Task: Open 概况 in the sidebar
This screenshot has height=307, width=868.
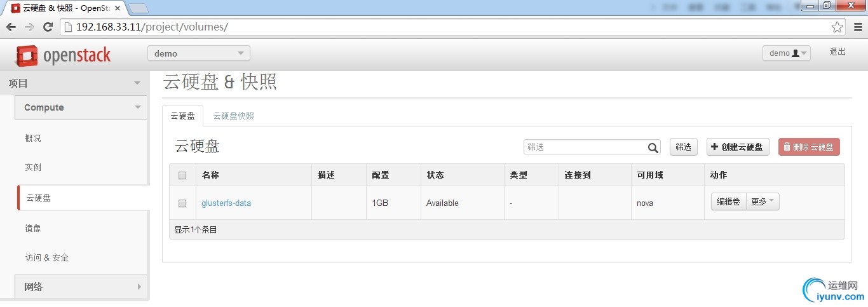Action: click(33, 138)
